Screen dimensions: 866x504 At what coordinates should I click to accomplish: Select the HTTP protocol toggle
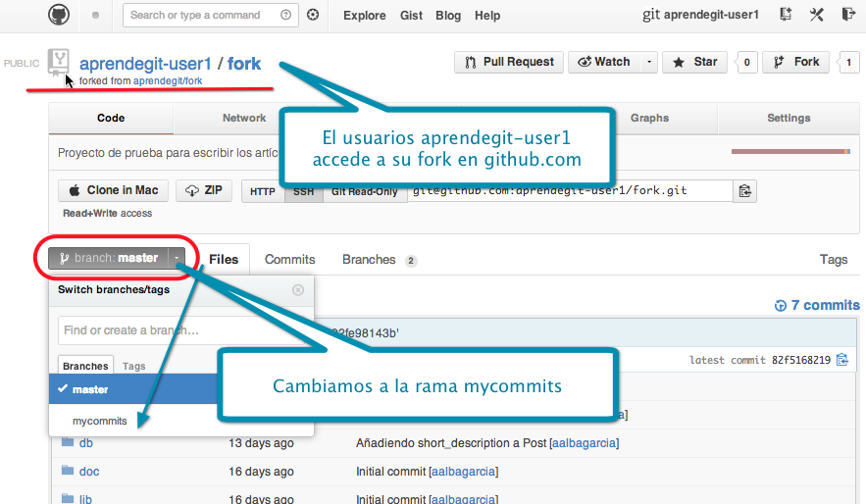pos(263,191)
